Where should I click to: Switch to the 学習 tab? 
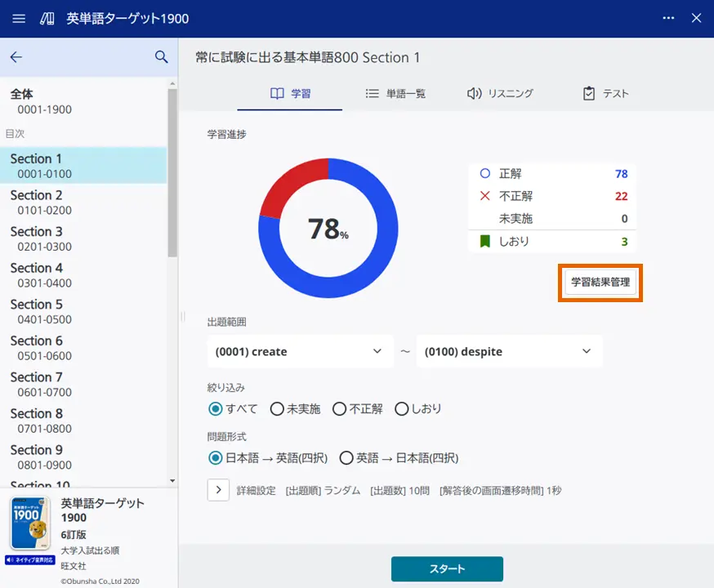[x=288, y=94]
